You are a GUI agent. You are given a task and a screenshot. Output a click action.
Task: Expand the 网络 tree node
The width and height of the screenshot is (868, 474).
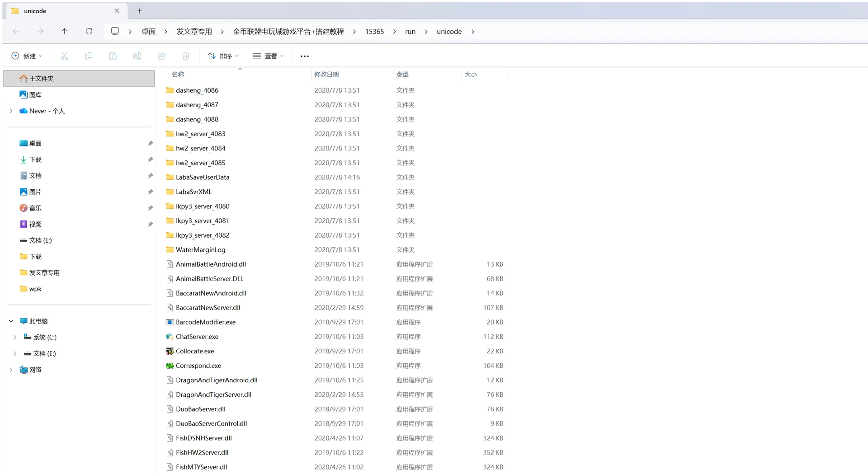pyautogui.click(x=11, y=370)
